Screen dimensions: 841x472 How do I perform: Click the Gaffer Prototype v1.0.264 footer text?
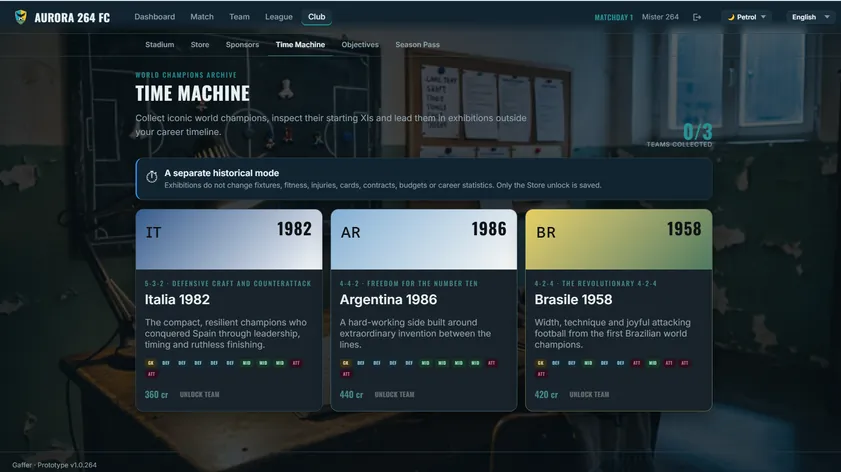pyautogui.click(x=54, y=465)
